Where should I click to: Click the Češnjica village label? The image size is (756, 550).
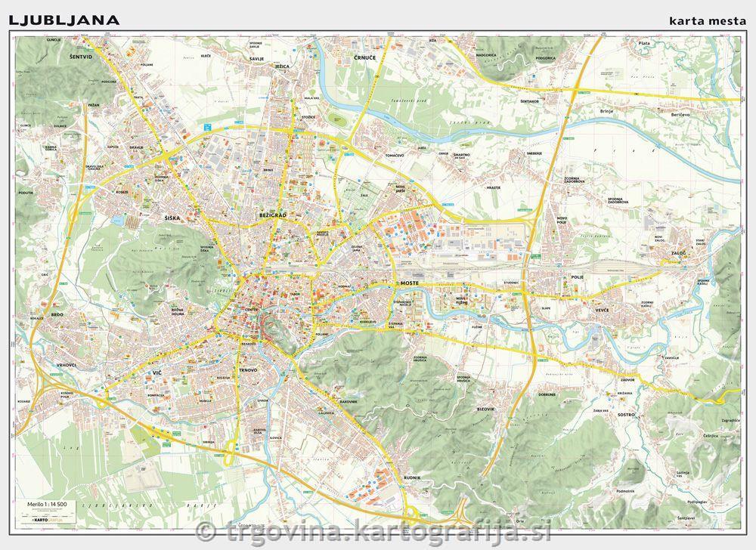point(710,436)
